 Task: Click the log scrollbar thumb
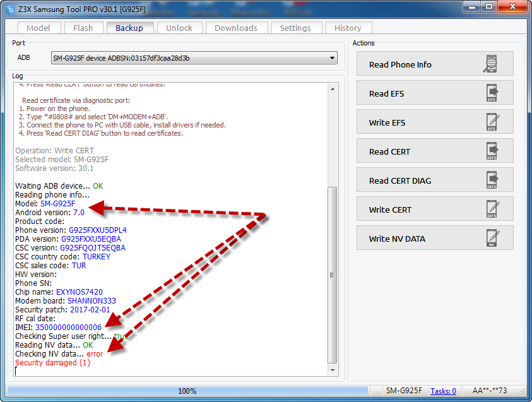point(333,275)
